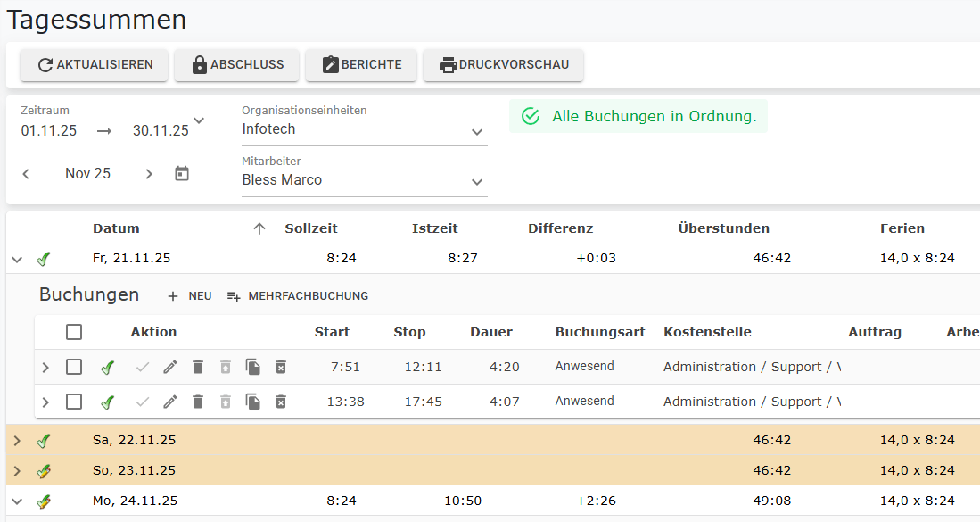Delete the 13:38 booking using the trash icon
The height and width of the screenshot is (522, 980).
click(197, 402)
